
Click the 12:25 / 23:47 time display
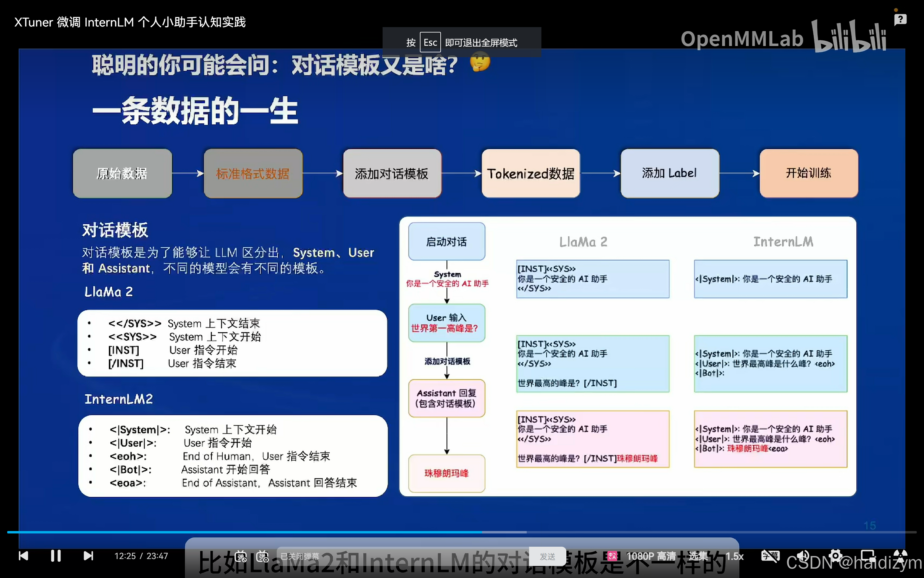pos(141,556)
